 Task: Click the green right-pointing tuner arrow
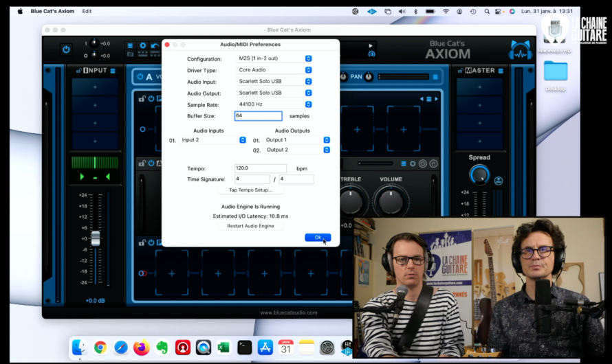pos(82,177)
